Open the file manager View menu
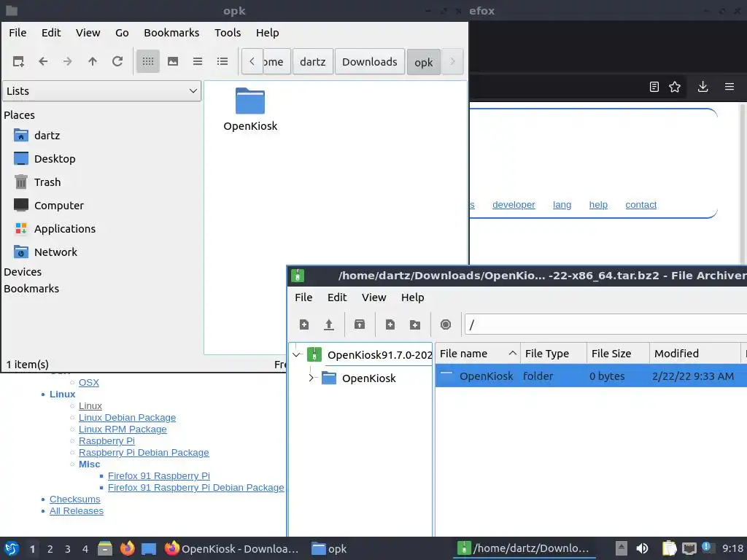The image size is (747, 560). tap(88, 33)
